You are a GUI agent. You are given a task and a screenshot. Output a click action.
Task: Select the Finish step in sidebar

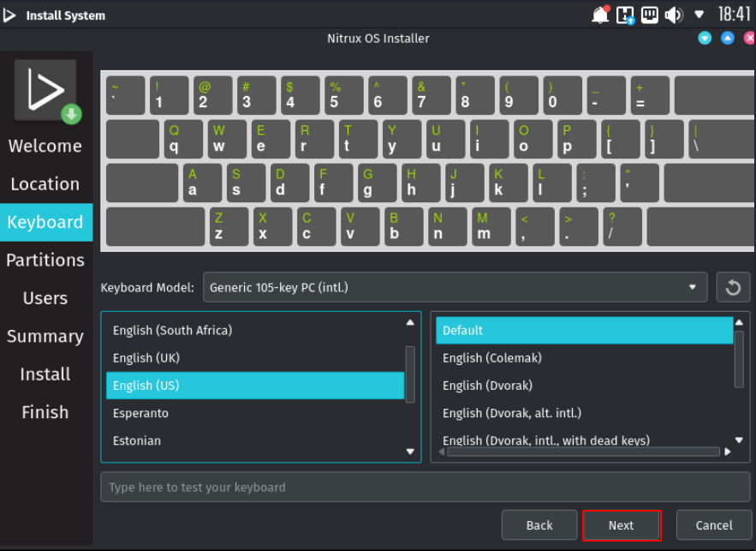point(45,412)
